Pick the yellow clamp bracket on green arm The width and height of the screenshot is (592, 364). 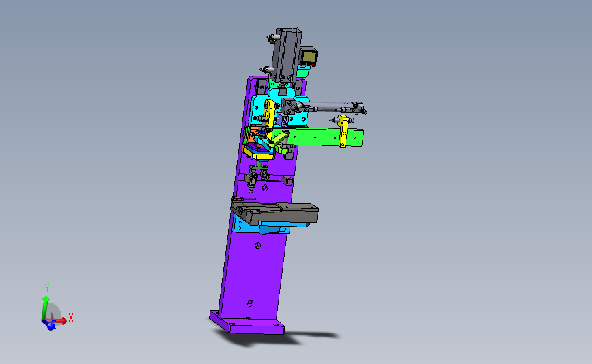pos(343,131)
